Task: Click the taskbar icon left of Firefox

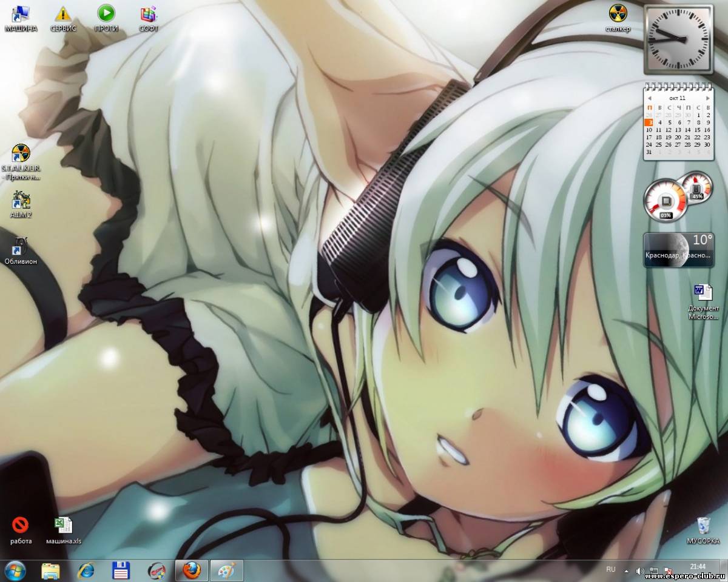Action: tap(157, 570)
